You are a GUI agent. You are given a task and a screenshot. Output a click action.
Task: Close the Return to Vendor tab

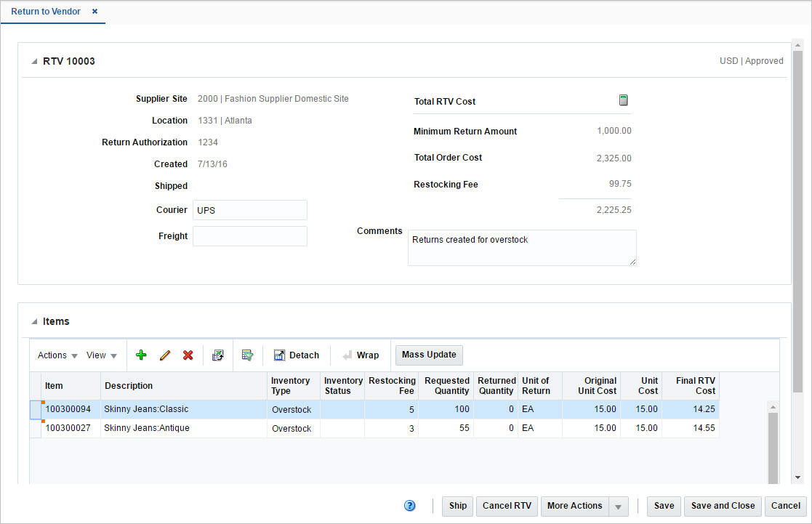pyautogui.click(x=95, y=12)
